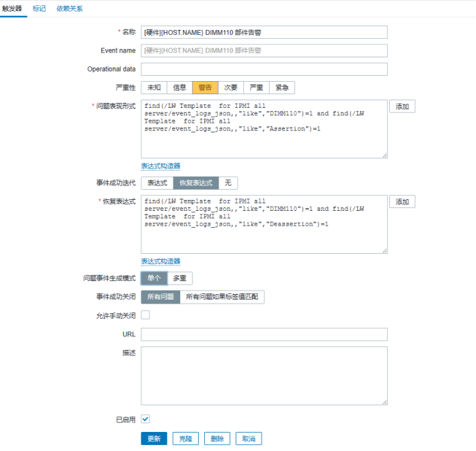The image size is (476, 451).
Task: Select severity 严重
Action: 256,87
